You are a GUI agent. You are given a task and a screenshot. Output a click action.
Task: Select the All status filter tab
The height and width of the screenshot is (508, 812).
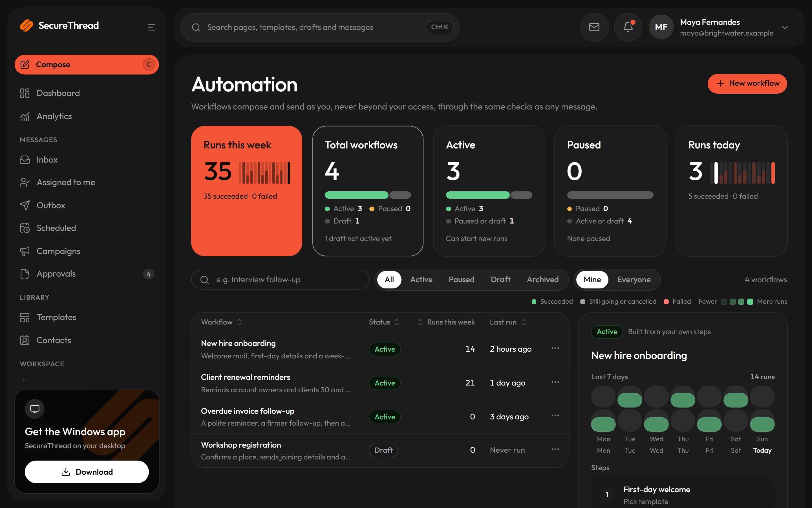389,279
